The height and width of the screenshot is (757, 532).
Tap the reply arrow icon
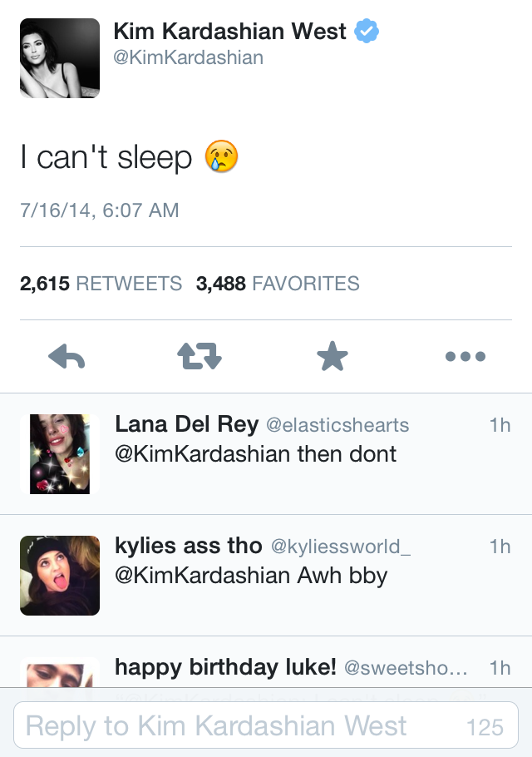pos(67,357)
